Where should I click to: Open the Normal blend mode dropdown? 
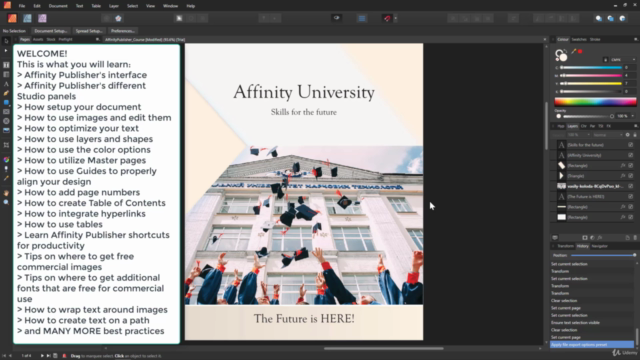point(608,135)
